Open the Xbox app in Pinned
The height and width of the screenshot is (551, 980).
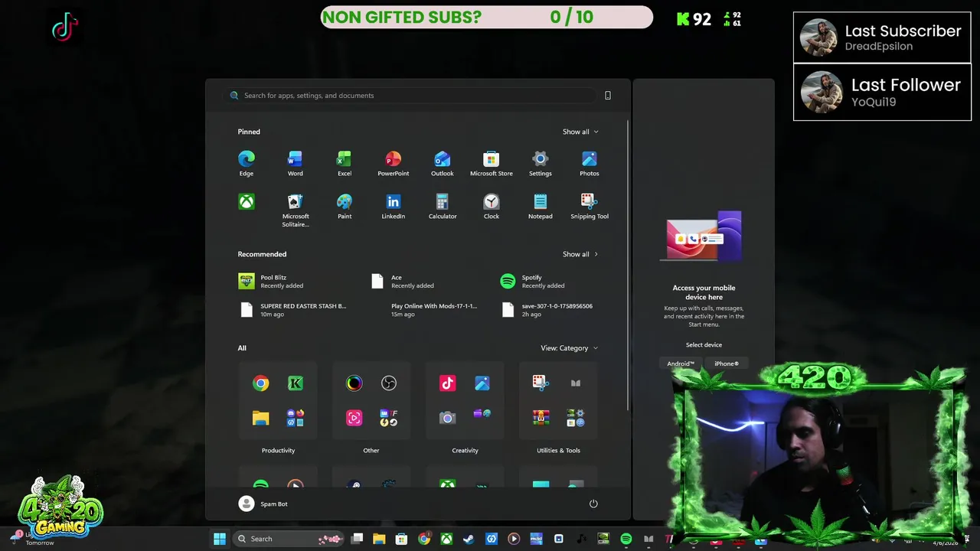point(246,202)
